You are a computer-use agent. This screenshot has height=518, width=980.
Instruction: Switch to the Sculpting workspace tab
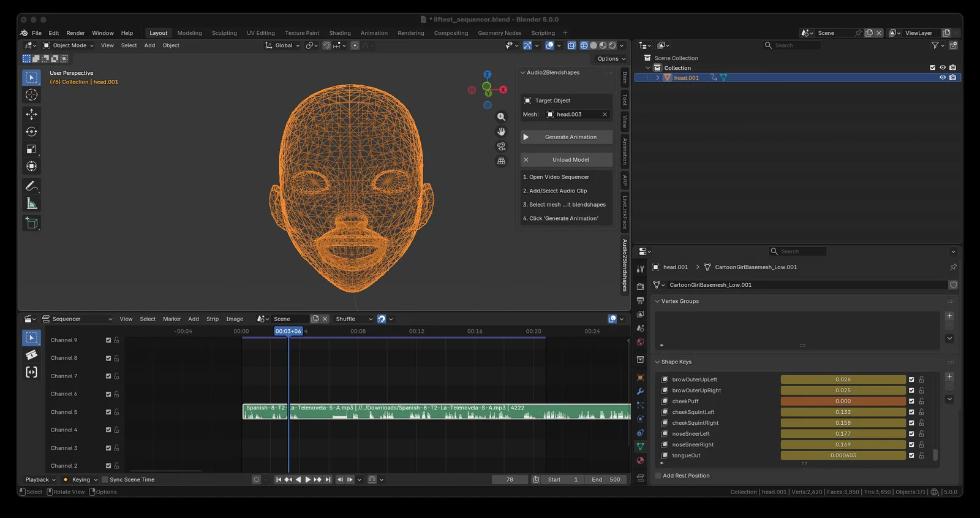[224, 33]
